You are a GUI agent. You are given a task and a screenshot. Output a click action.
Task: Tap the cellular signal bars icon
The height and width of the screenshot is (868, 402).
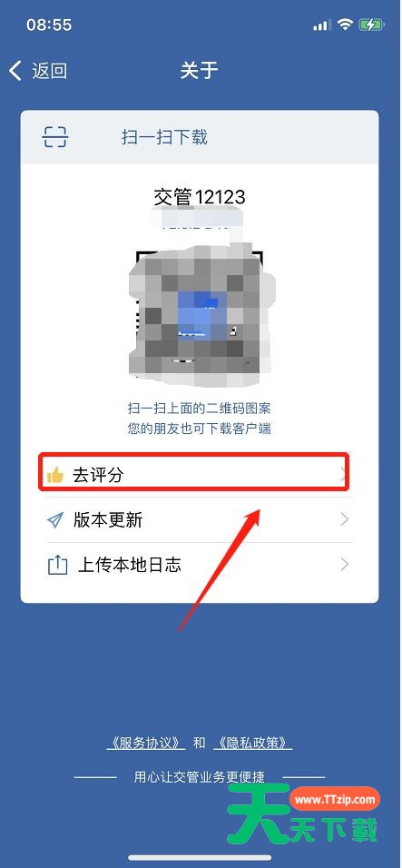tap(322, 25)
